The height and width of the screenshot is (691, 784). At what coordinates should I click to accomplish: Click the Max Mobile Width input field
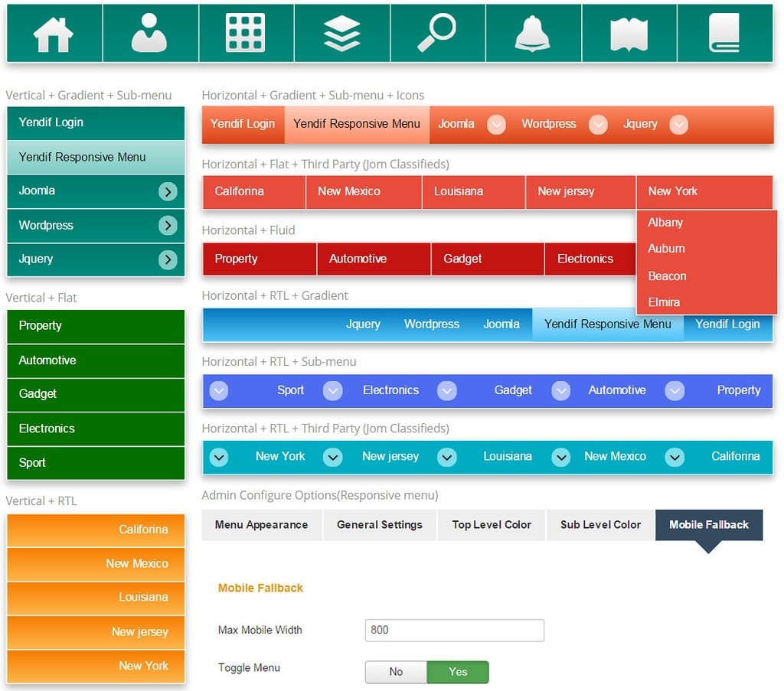[453, 630]
